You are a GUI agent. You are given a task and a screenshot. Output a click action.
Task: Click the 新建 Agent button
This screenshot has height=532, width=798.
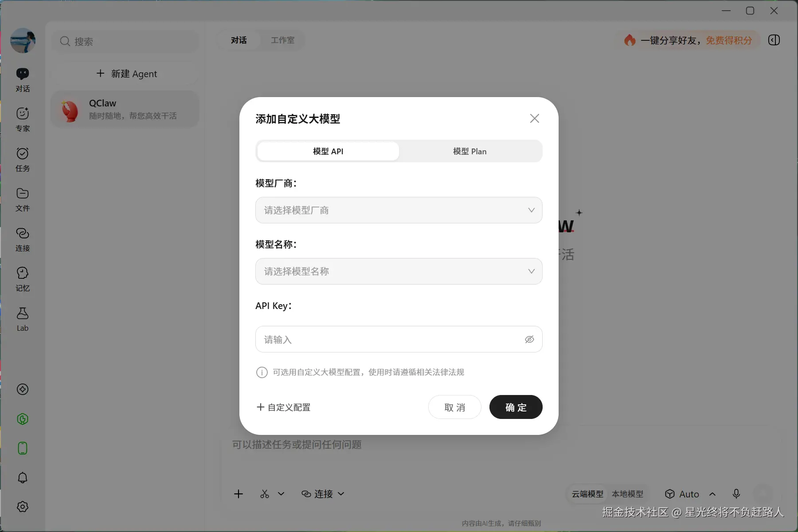pos(126,74)
